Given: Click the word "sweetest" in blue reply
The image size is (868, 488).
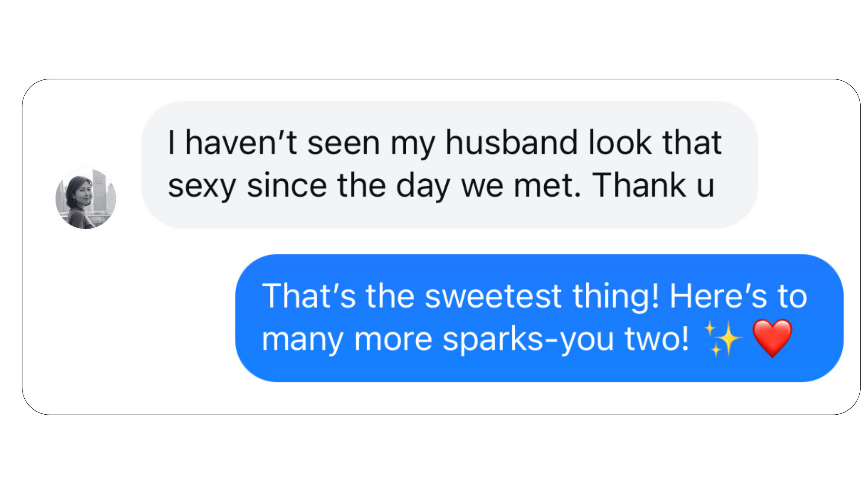Looking at the screenshot, I should click(x=493, y=296).
